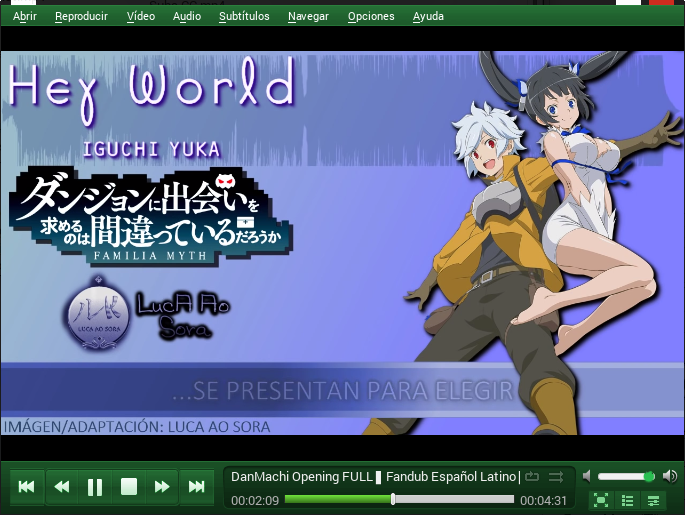Open the Subtítulos menu

pos(244,16)
